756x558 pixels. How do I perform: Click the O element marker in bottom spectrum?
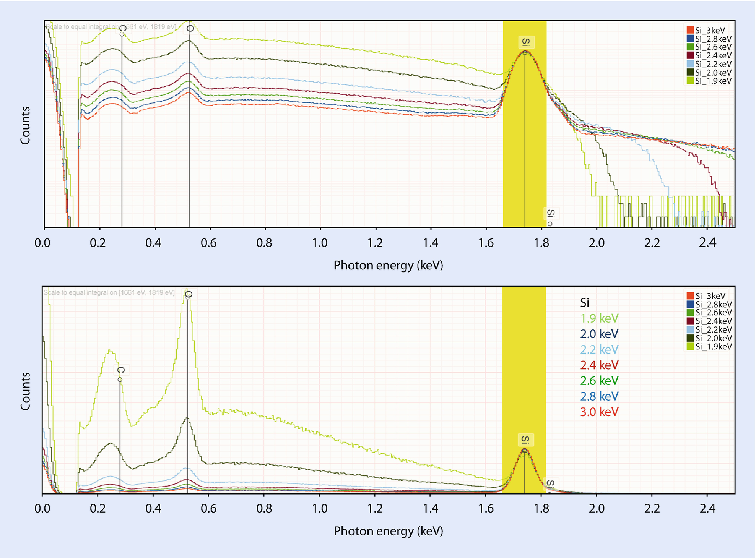[189, 294]
